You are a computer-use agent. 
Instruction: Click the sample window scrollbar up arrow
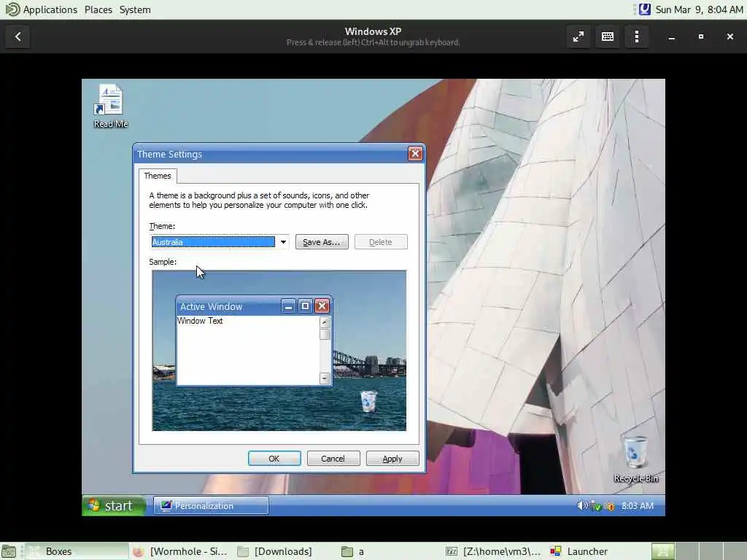(x=325, y=322)
